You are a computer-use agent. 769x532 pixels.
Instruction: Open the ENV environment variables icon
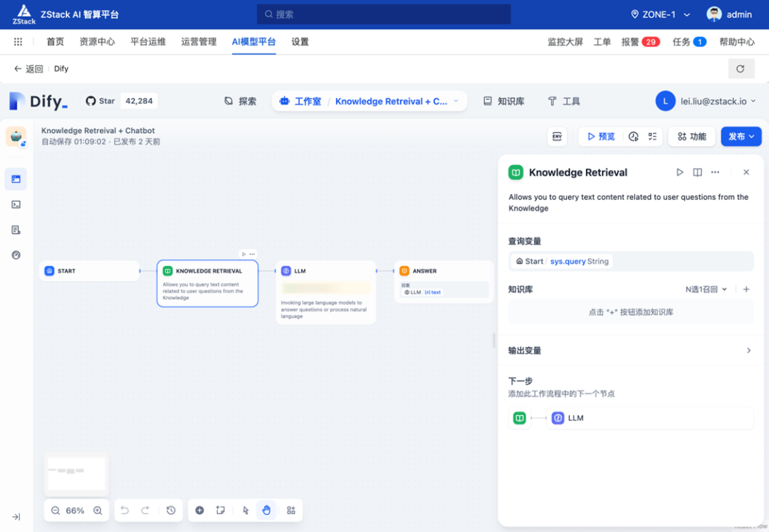pyautogui.click(x=557, y=136)
